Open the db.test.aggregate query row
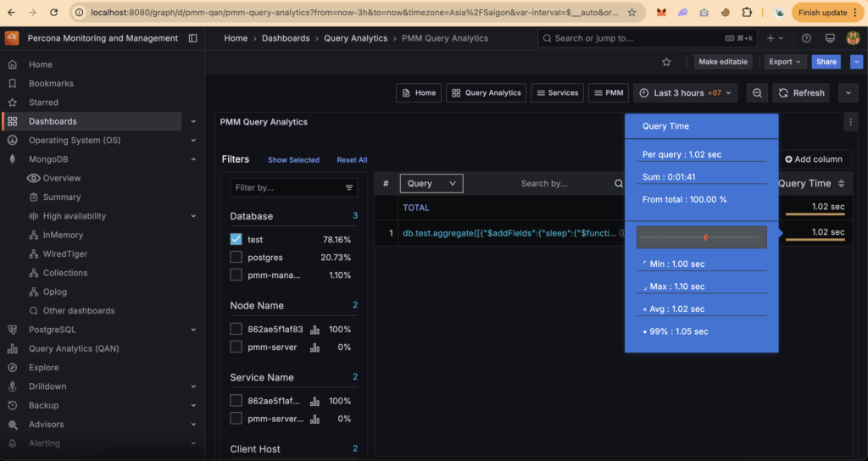Image resolution: width=868 pixels, height=461 pixels. [509, 233]
